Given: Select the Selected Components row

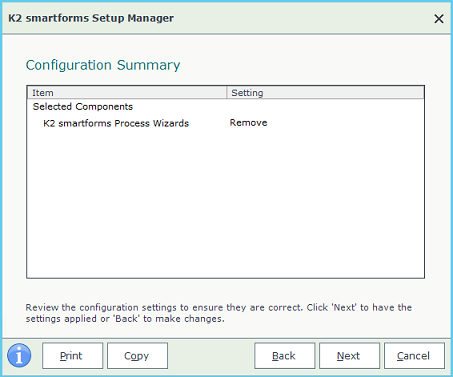Looking at the screenshot, I should click(225, 107).
